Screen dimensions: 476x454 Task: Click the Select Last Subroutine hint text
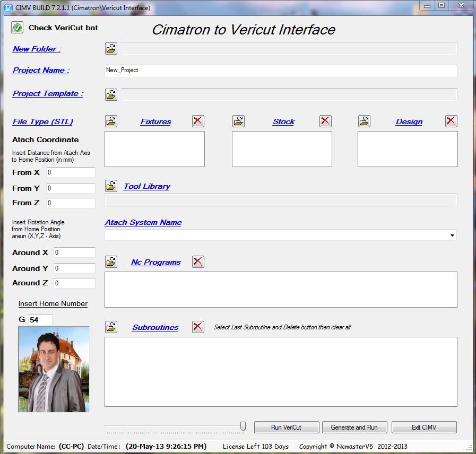pos(282,327)
